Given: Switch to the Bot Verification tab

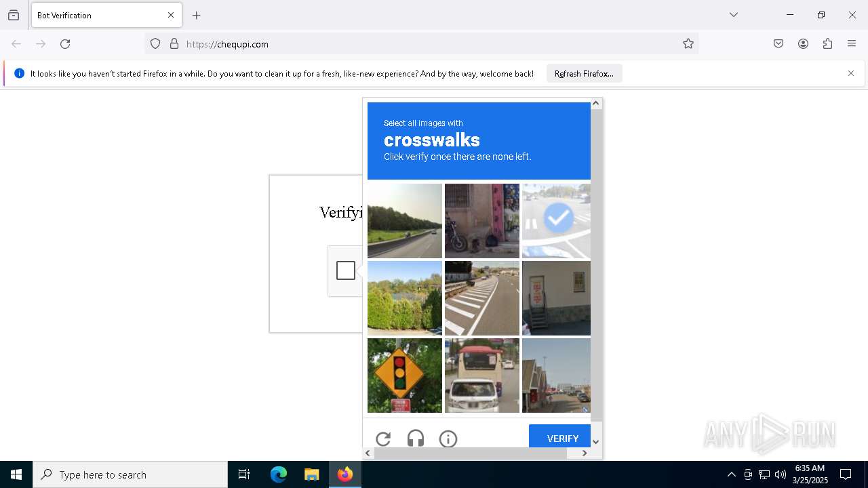Looking at the screenshot, I should point(106,15).
